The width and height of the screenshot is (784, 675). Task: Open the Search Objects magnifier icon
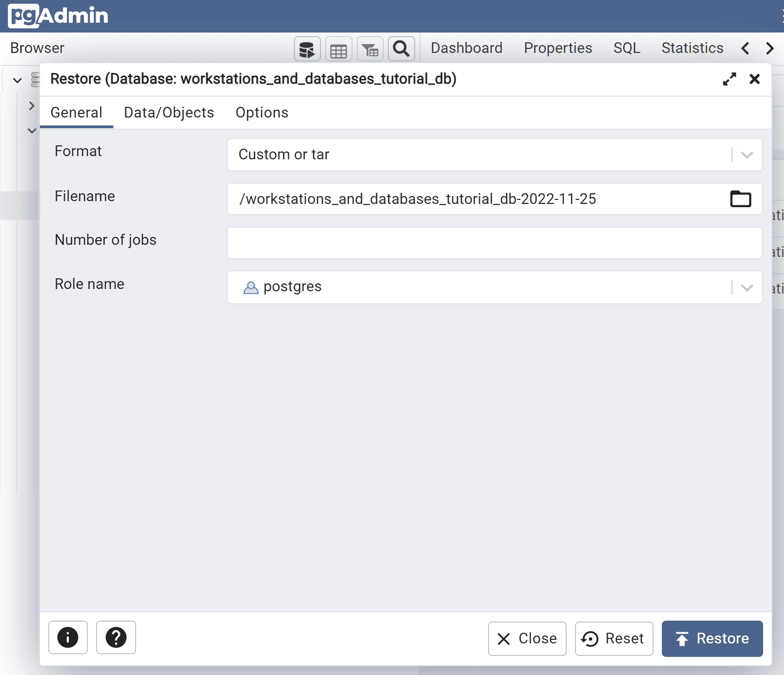coord(401,49)
